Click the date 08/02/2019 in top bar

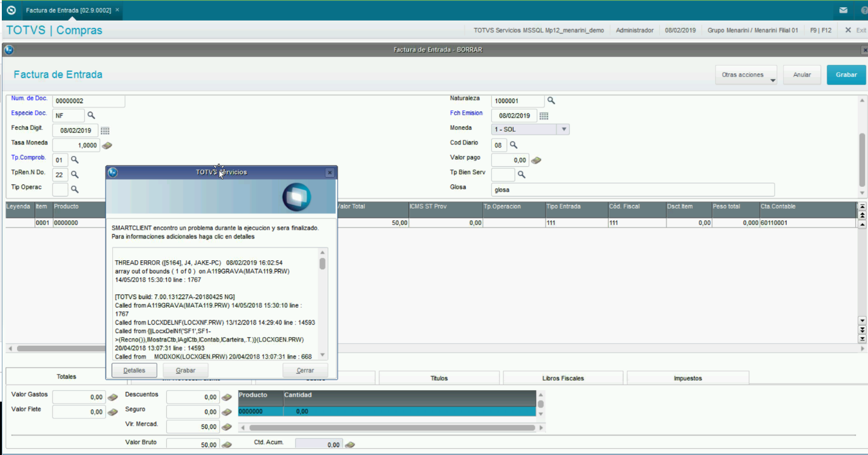point(680,30)
